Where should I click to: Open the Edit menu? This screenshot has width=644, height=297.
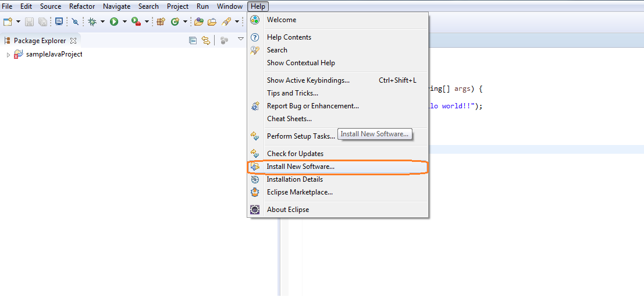tap(26, 6)
